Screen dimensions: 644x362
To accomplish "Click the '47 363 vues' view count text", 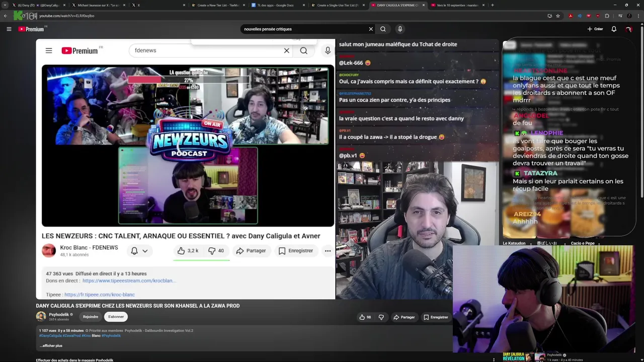I will click(59, 274).
